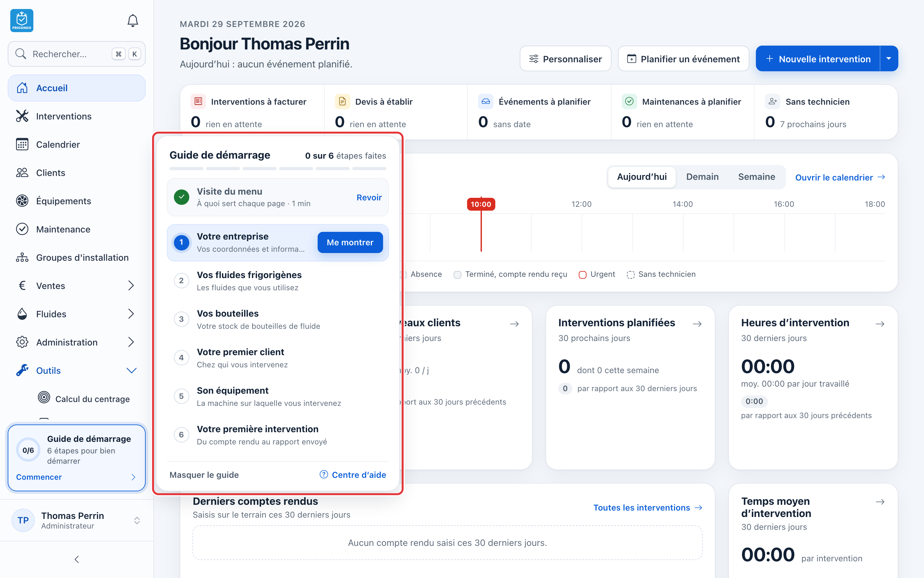Viewport: 924px width, 578px height.
Task: Open the Calendrier sidebar item
Action: pos(76,144)
